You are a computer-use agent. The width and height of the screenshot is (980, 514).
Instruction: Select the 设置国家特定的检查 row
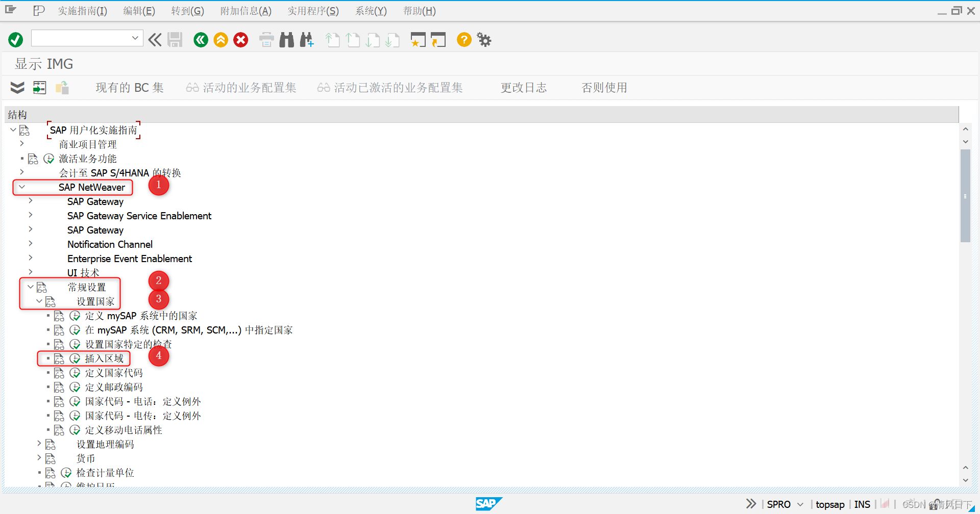pyautogui.click(x=128, y=344)
